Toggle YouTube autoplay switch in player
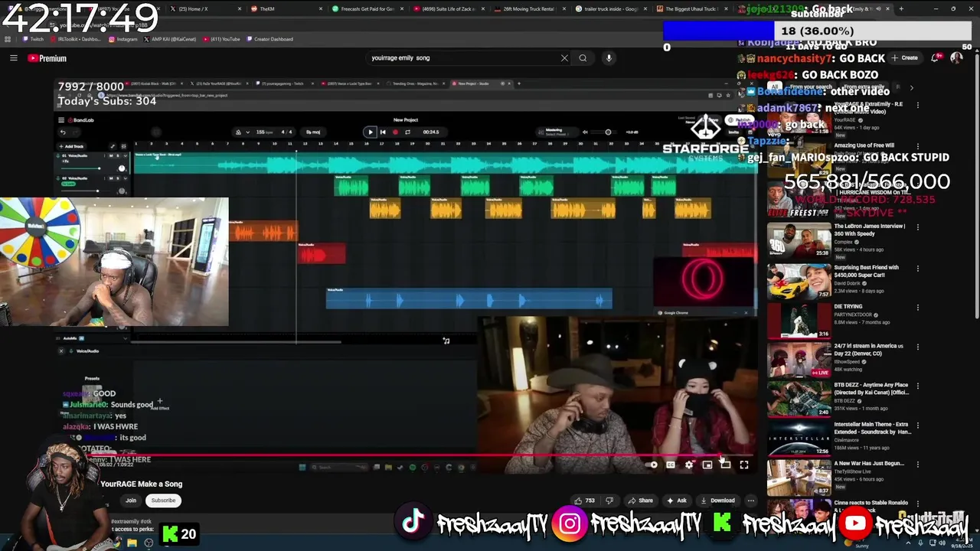The height and width of the screenshot is (551, 980). pos(652,465)
